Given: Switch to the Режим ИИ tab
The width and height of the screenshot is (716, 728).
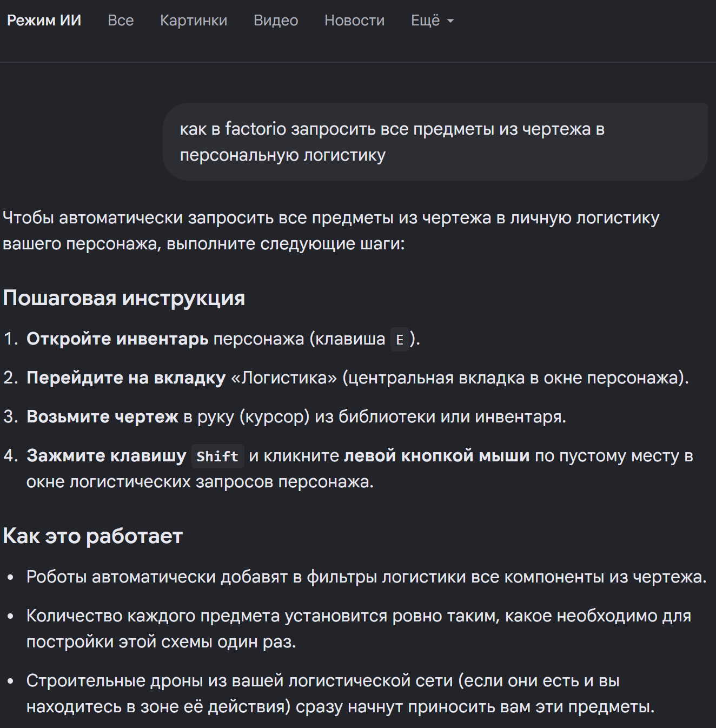Looking at the screenshot, I should (44, 21).
